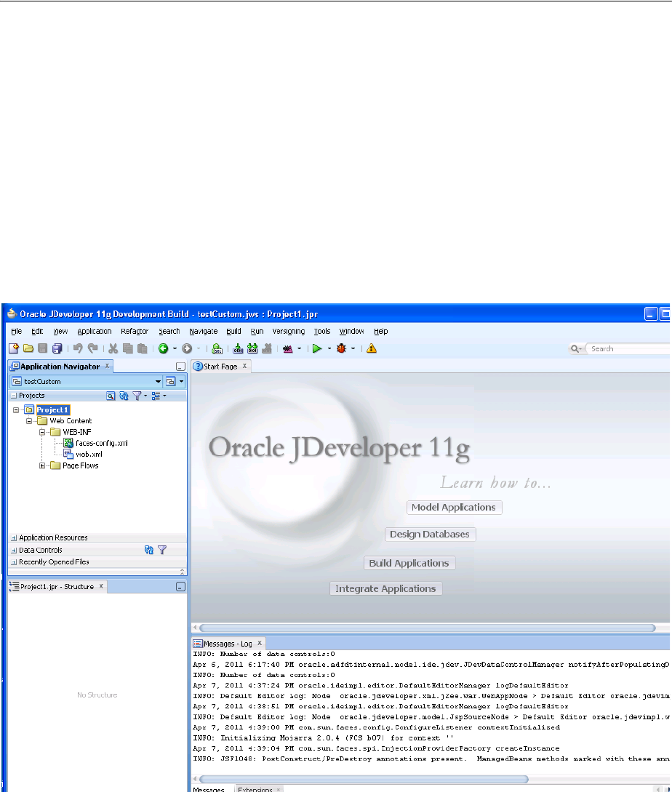Collapse the Project1 tree node

pyautogui.click(x=16, y=410)
